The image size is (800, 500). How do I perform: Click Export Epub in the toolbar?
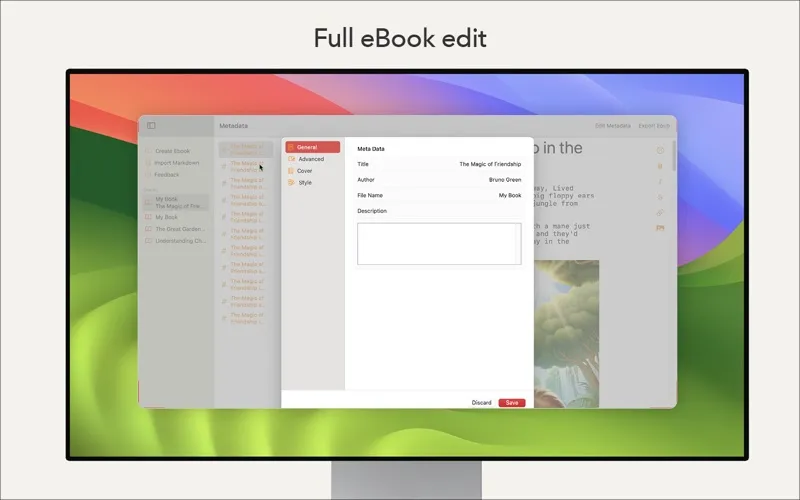click(654, 126)
